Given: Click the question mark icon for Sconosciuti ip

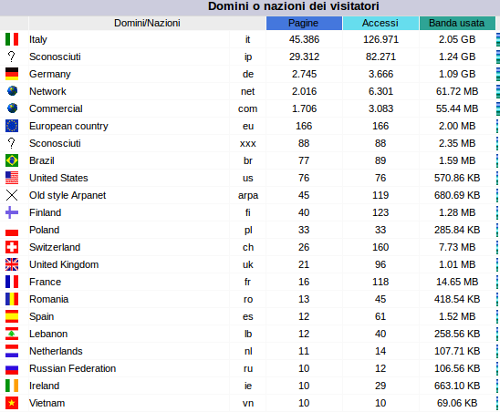Looking at the screenshot, I should pyautogui.click(x=12, y=56).
